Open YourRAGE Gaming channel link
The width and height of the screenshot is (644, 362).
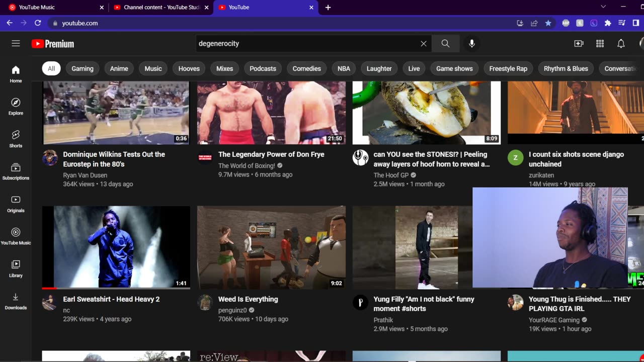(x=554, y=320)
